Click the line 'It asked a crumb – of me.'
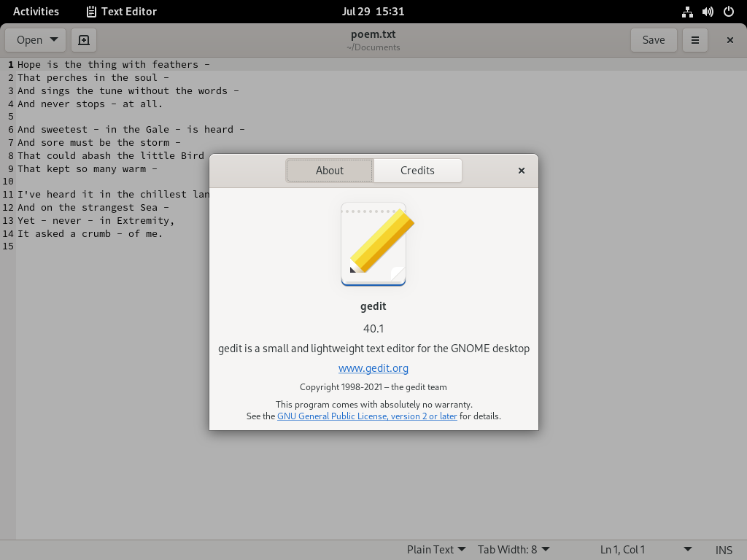 coord(90,233)
